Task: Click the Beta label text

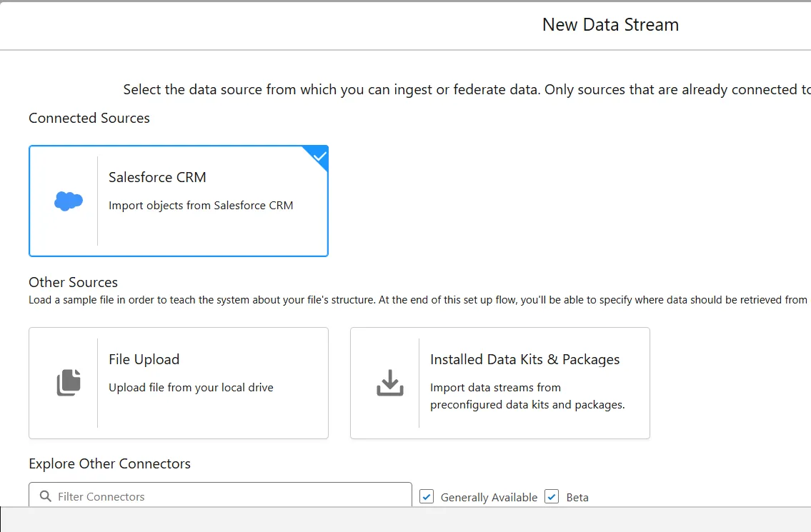Action: tap(577, 497)
